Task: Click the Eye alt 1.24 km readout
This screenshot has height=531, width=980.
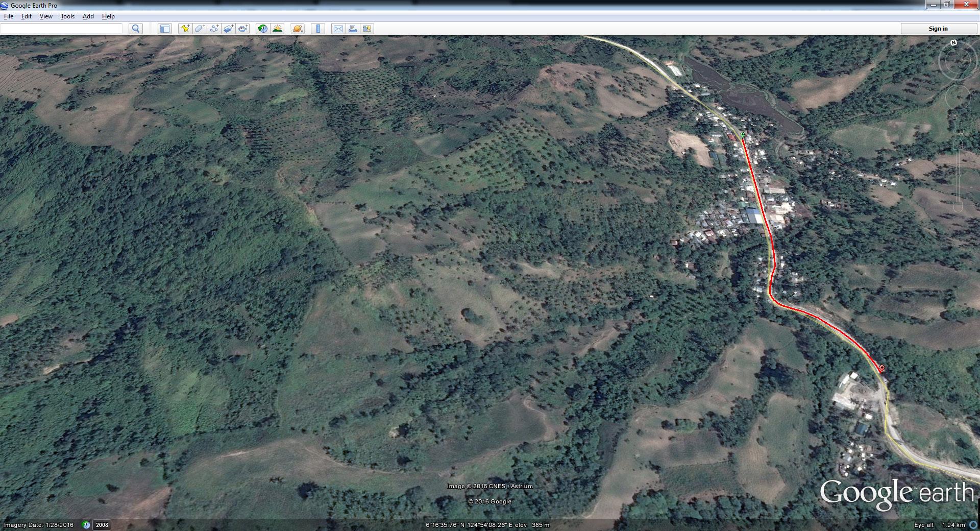Action: pos(939,525)
